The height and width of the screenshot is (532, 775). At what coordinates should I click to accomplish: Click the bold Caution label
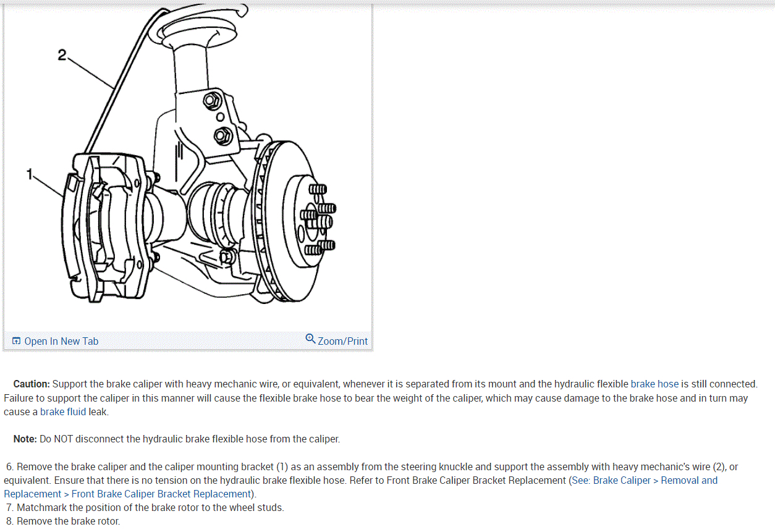point(32,384)
